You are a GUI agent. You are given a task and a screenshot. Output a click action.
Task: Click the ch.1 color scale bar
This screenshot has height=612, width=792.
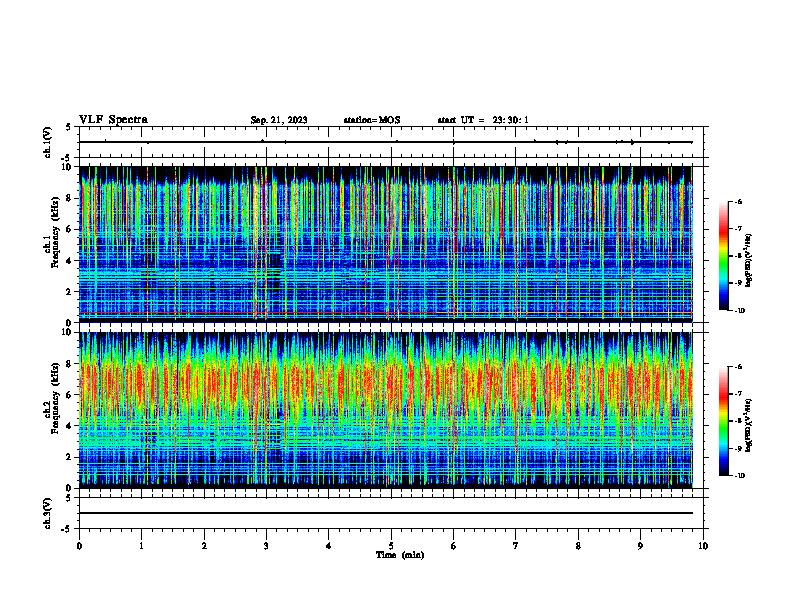pyautogui.click(x=723, y=256)
